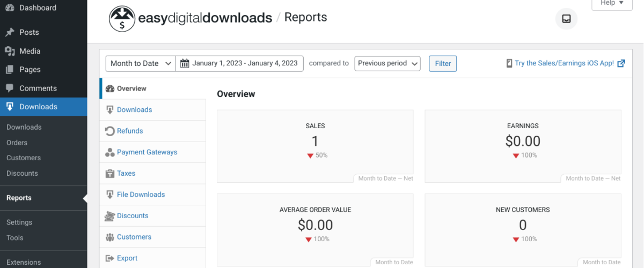Click the Media library icon

(10, 51)
